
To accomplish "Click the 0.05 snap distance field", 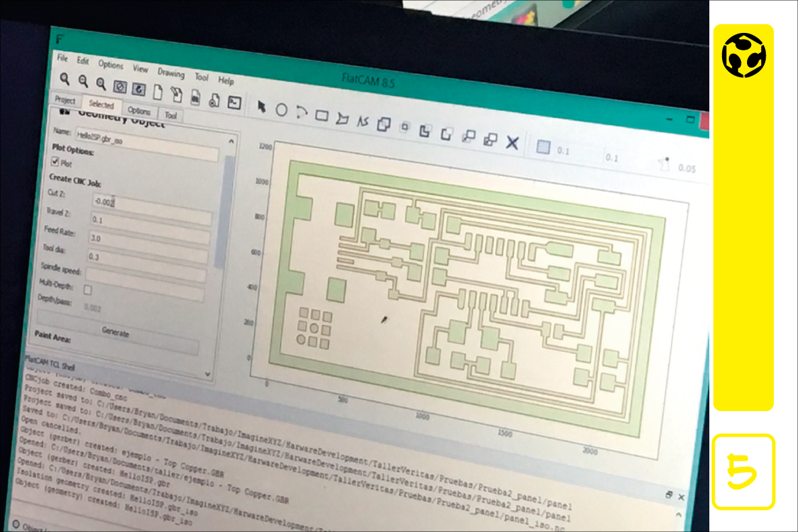I will click(x=688, y=168).
